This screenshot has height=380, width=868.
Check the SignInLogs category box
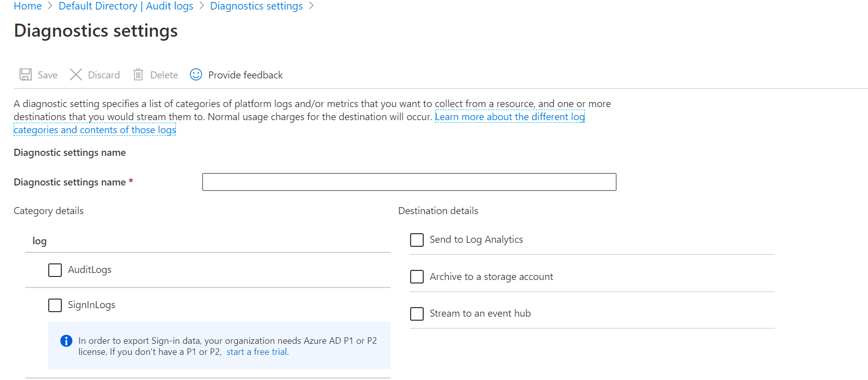tap(55, 305)
